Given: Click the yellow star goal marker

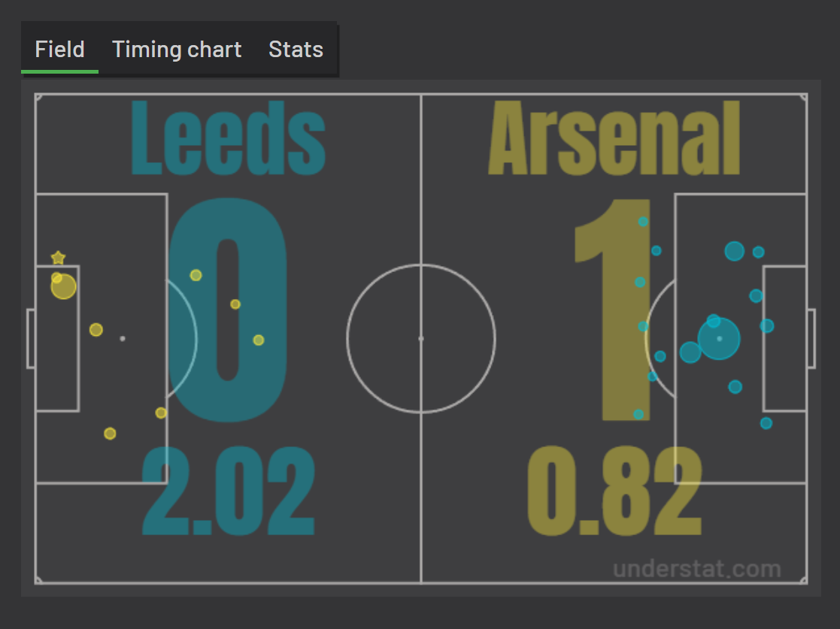Looking at the screenshot, I should [x=58, y=258].
